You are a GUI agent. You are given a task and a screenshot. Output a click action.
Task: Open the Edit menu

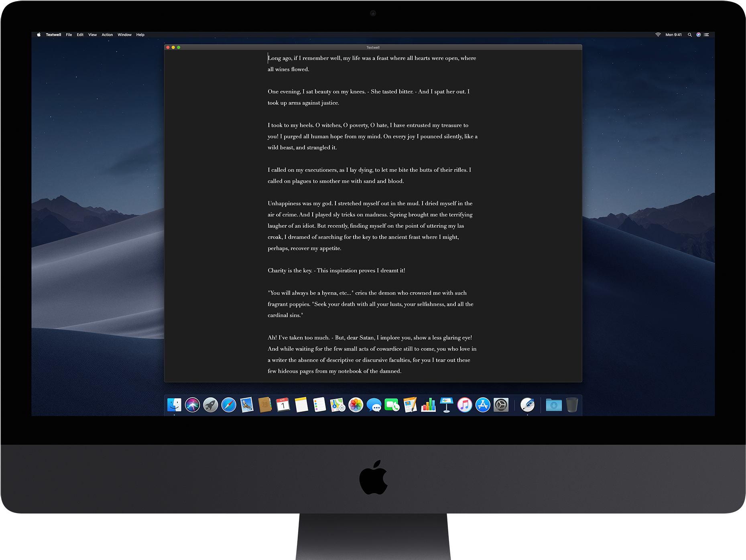(80, 35)
